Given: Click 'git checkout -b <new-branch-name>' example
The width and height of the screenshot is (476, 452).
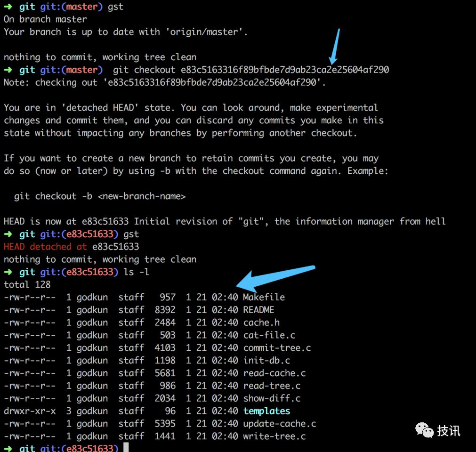Looking at the screenshot, I should click(99, 196).
